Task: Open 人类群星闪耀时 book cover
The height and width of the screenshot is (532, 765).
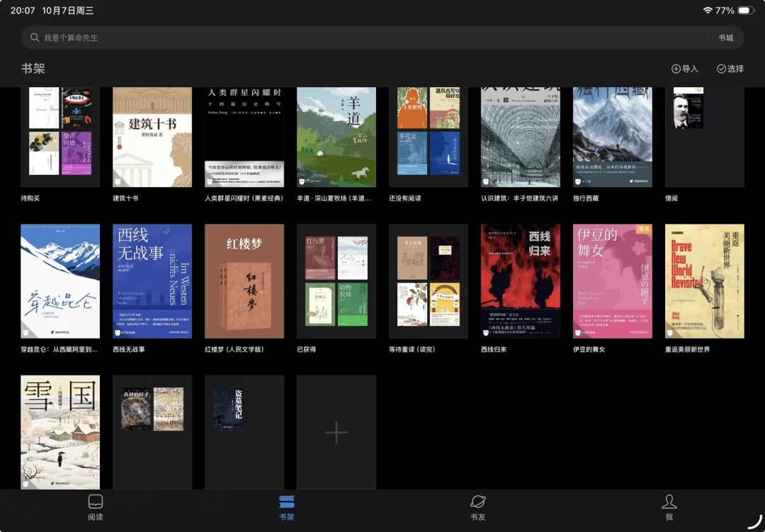Action: (244, 137)
